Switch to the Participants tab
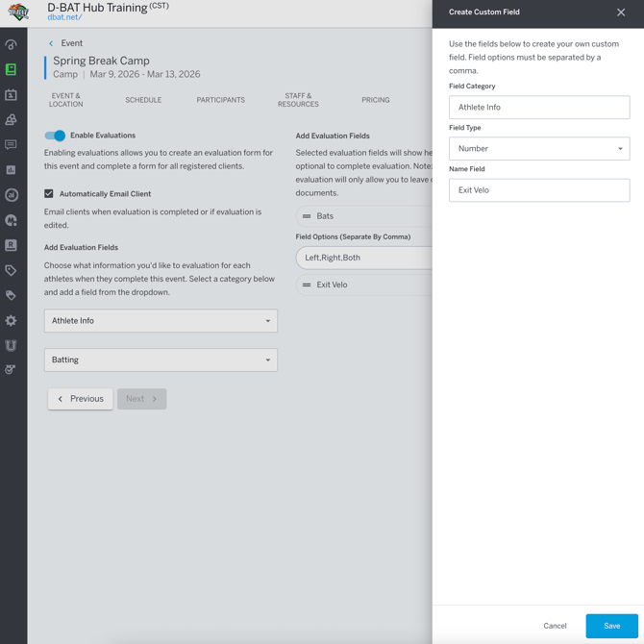644x644 pixels. (220, 100)
